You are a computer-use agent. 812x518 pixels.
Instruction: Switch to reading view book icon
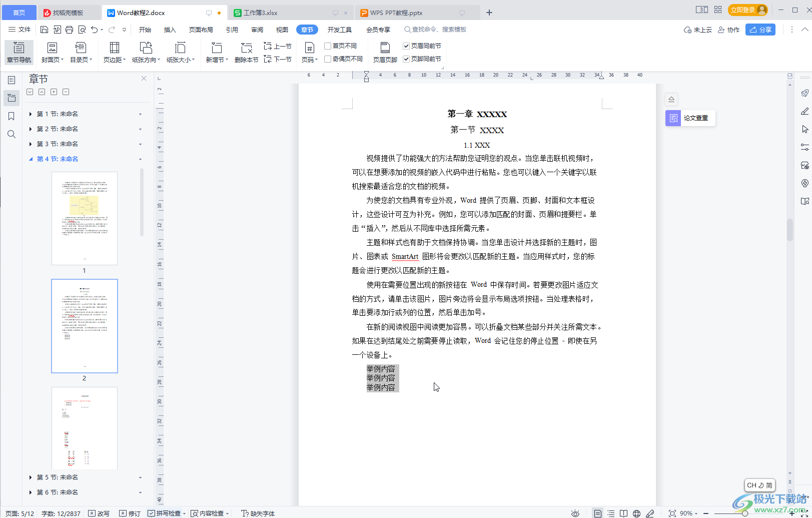623,513
